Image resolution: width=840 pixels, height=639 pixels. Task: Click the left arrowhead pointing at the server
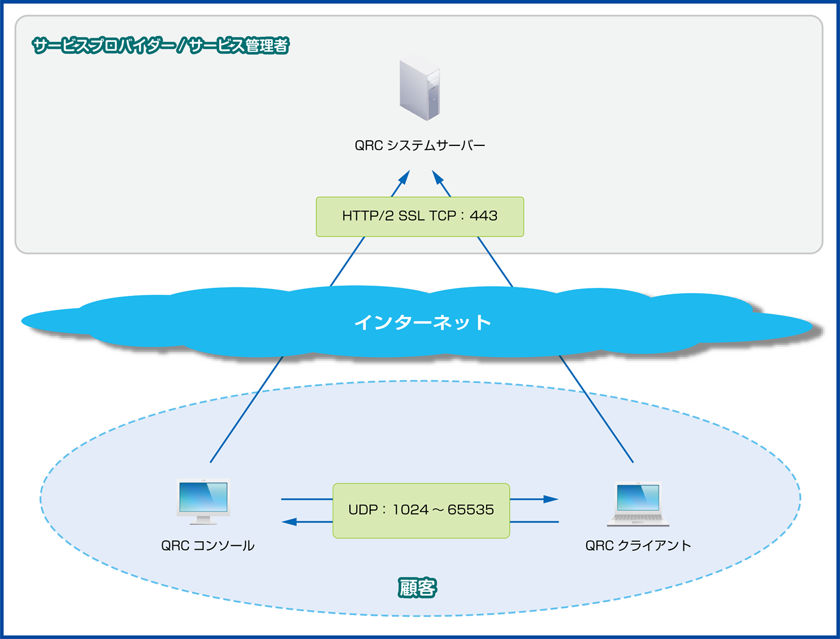click(x=404, y=177)
